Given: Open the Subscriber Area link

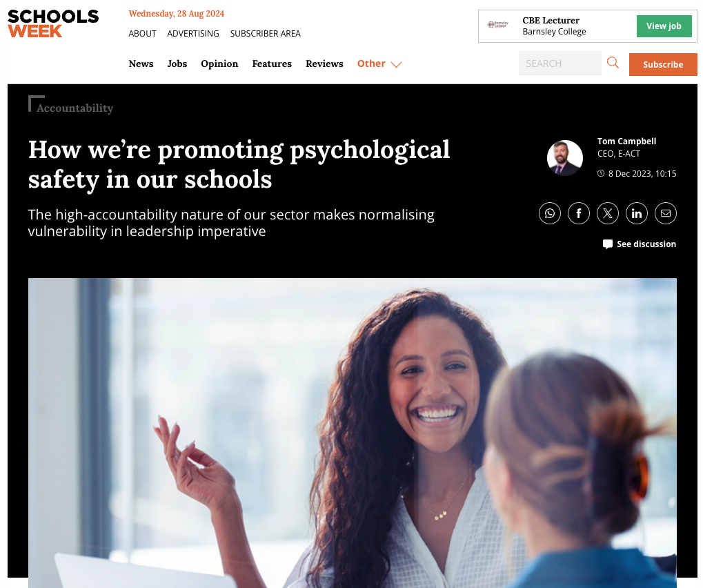Looking at the screenshot, I should click(x=266, y=34).
